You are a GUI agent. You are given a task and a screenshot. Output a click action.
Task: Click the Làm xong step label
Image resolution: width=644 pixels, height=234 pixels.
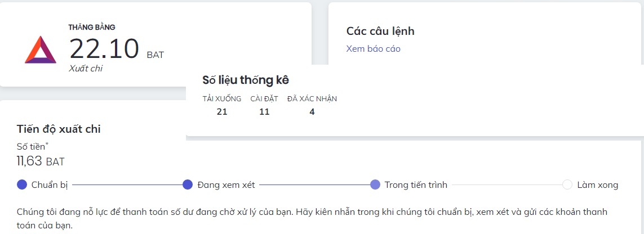(x=597, y=184)
